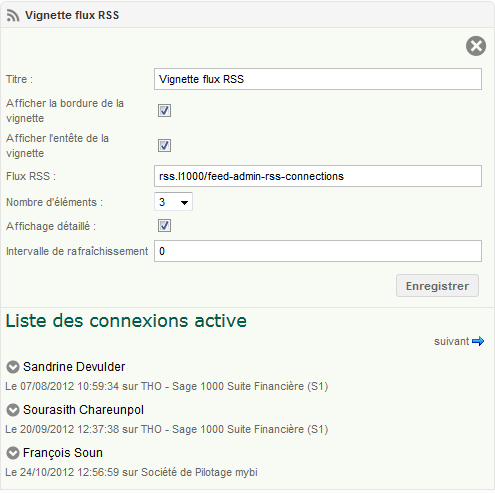Image resolution: width=495 pixels, height=493 pixels.
Task: Click into the Titre text field
Action: point(318,79)
